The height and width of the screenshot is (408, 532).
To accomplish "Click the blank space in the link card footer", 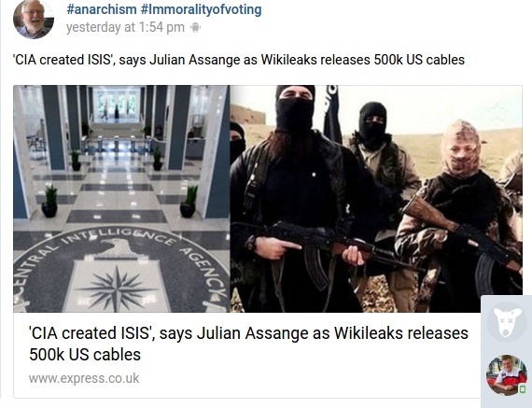I will click(x=305, y=378).
